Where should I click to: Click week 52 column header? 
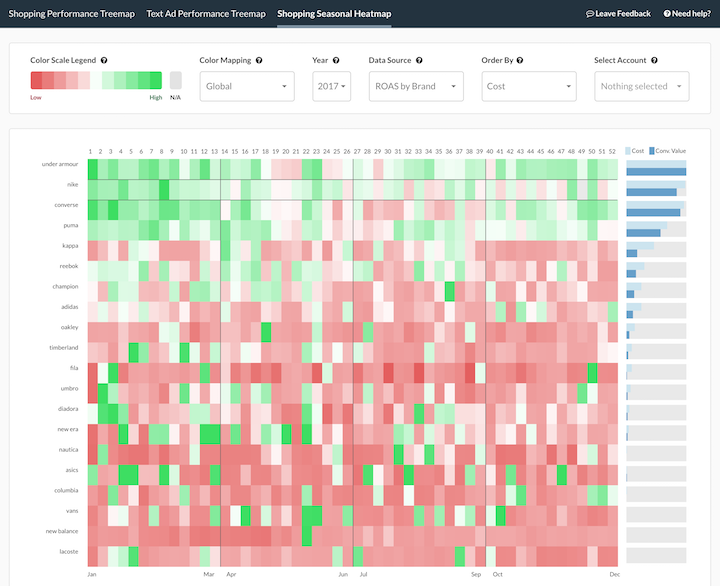tap(612, 151)
